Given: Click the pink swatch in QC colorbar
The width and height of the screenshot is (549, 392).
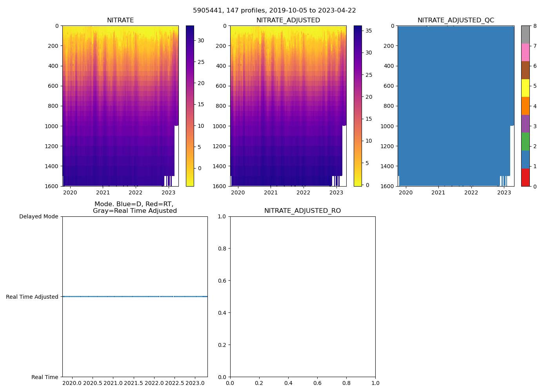Looking at the screenshot, I should coord(525,52).
